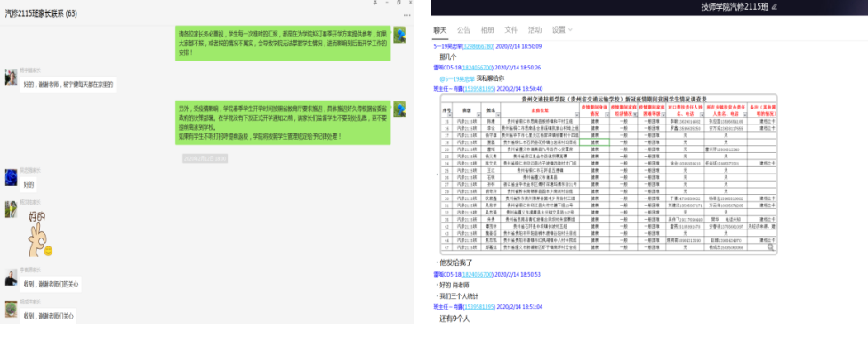Select the chat title 汽修2115班家长联系 (63)
This screenshot has height=339, width=868.
[x=41, y=13]
